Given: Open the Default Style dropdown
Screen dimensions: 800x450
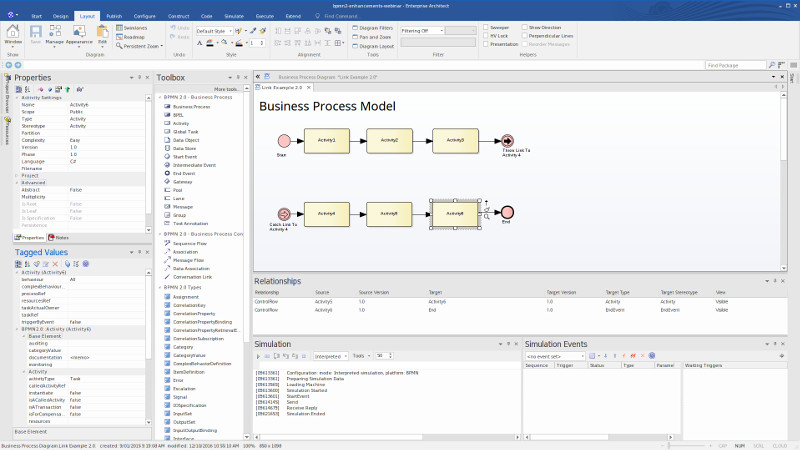Looking at the screenshot, I should pyautogui.click(x=215, y=31).
